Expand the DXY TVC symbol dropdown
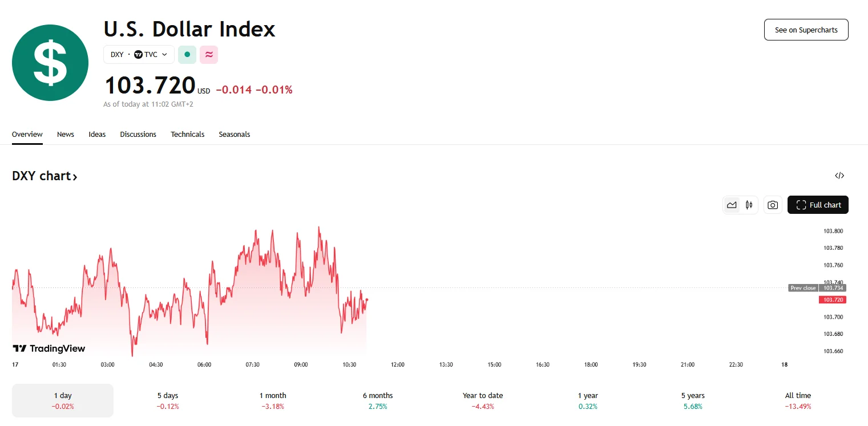The width and height of the screenshot is (868, 426). click(139, 55)
